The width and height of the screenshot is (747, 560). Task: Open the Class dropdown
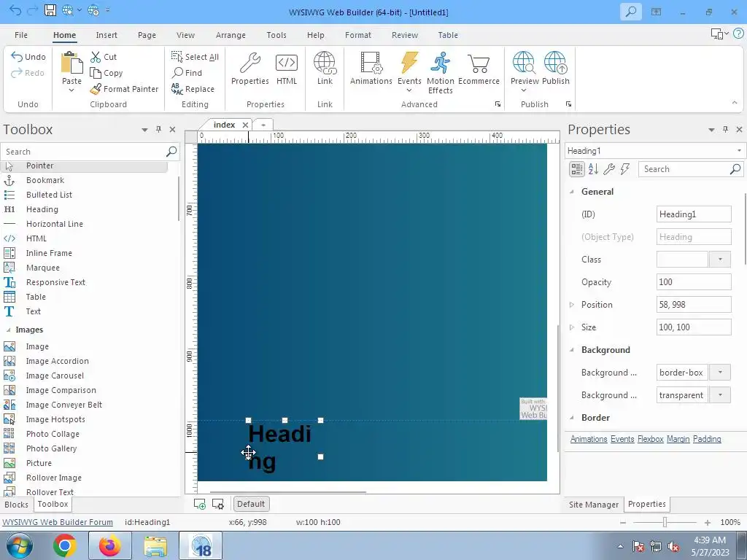coord(720,260)
